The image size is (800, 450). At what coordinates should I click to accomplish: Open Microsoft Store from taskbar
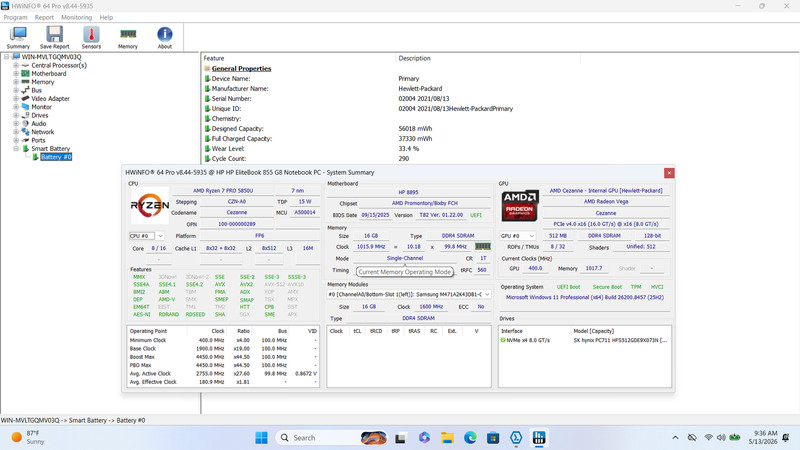click(493, 438)
